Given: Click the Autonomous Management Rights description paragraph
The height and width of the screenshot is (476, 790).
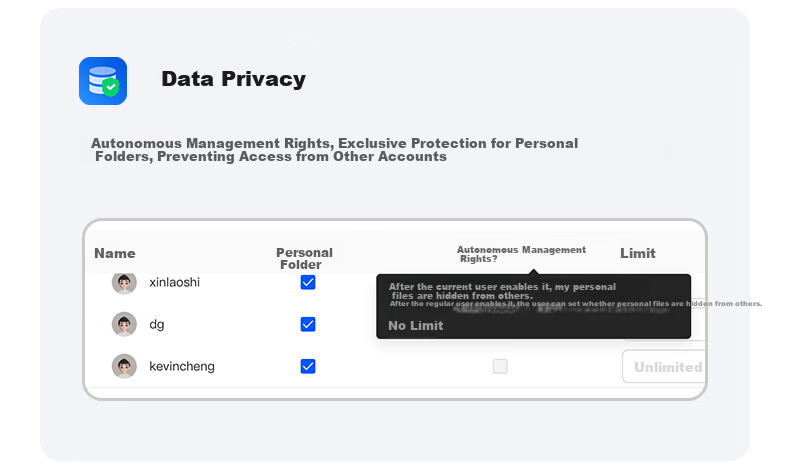Looking at the screenshot, I should tap(335, 150).
